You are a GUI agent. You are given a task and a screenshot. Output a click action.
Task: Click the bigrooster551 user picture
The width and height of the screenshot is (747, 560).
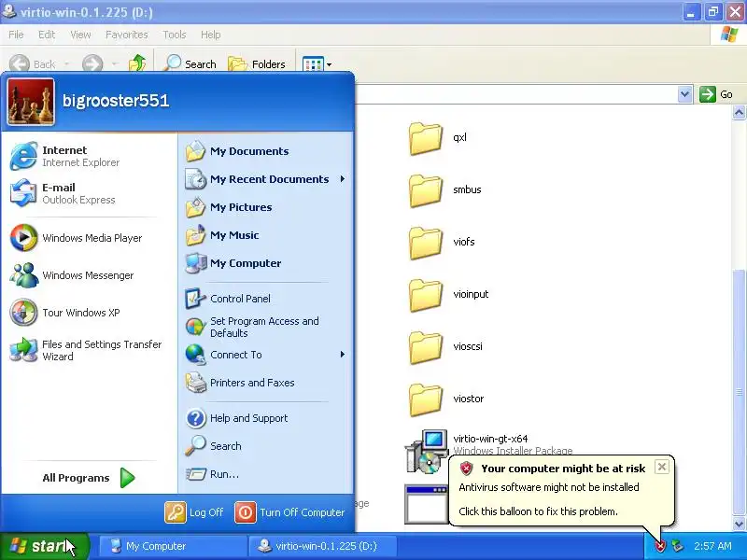(31, 102)
